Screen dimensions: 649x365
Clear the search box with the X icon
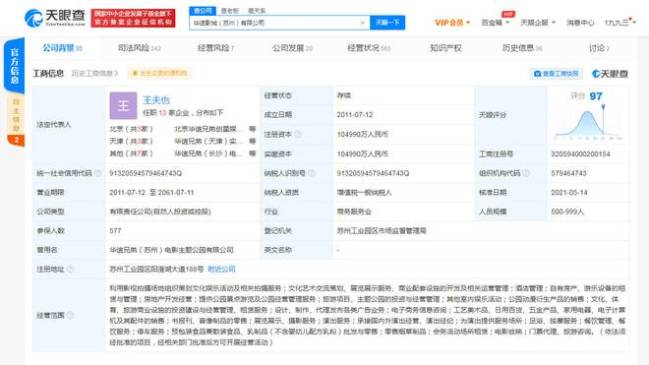[x=363, y=23]
